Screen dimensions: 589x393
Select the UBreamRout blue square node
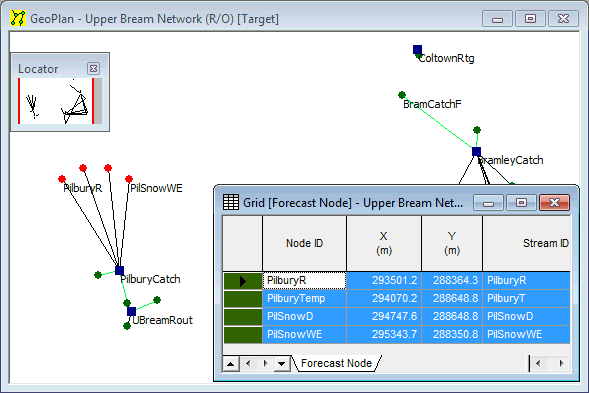131,311
